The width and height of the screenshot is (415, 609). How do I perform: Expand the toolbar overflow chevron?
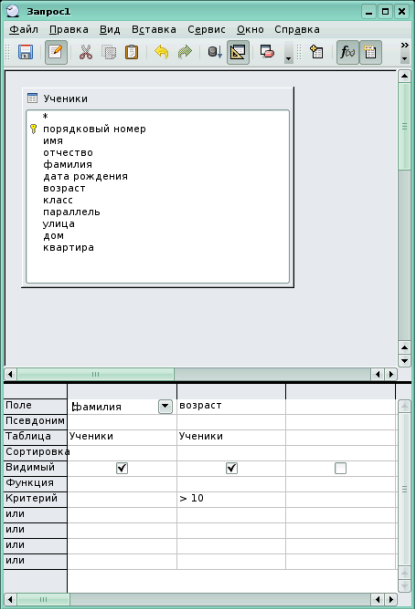[x=405, y=45]
